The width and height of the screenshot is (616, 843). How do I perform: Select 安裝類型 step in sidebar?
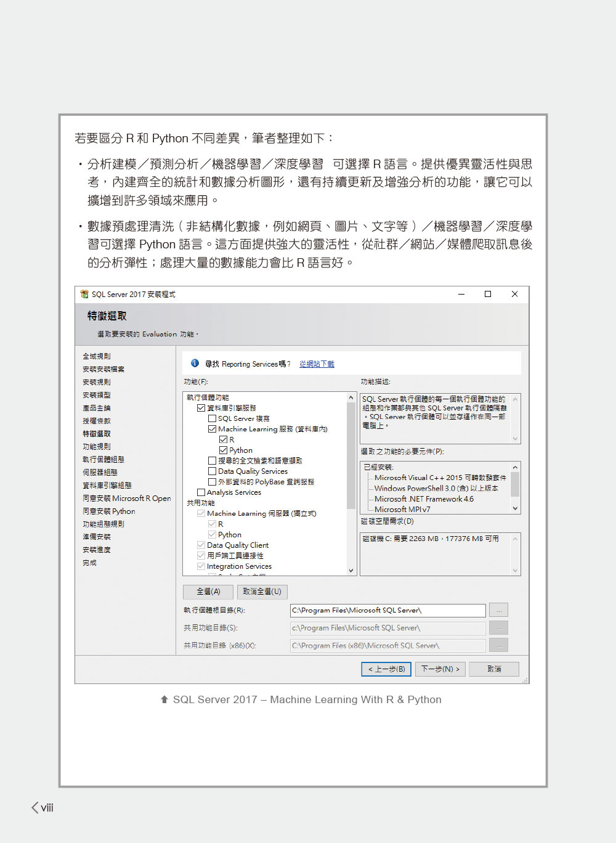point(97,395)
